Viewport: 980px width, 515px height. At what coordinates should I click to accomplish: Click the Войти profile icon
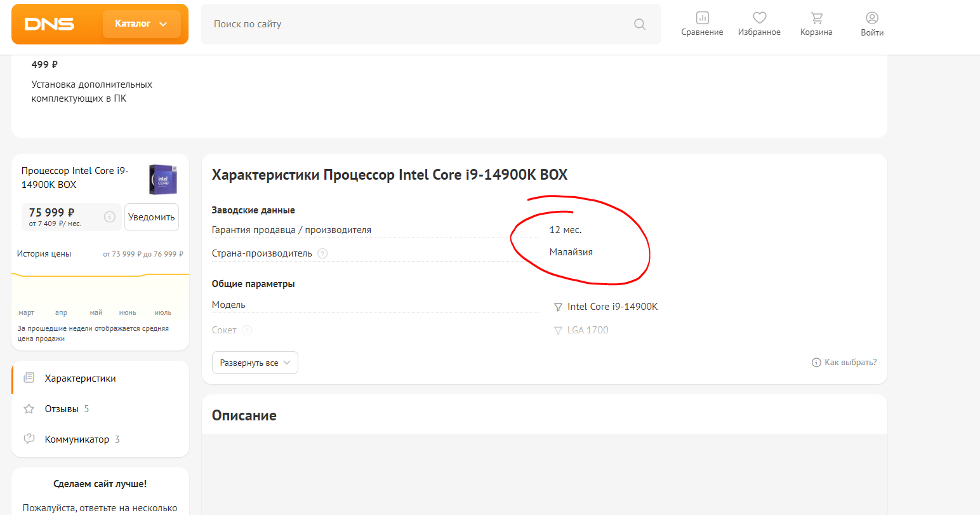tap(872, 24)
